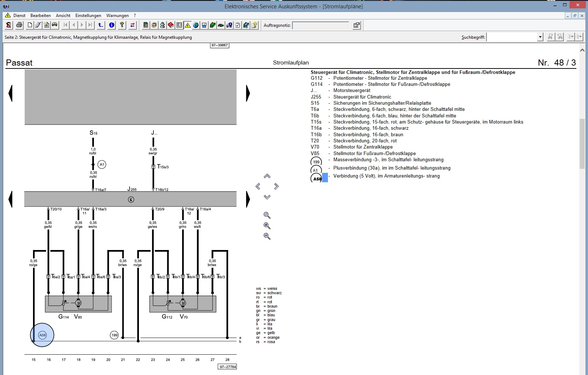This screenshot has height=375, width=588.
Task: Click the blank new document icon
Action: point(30,25)
